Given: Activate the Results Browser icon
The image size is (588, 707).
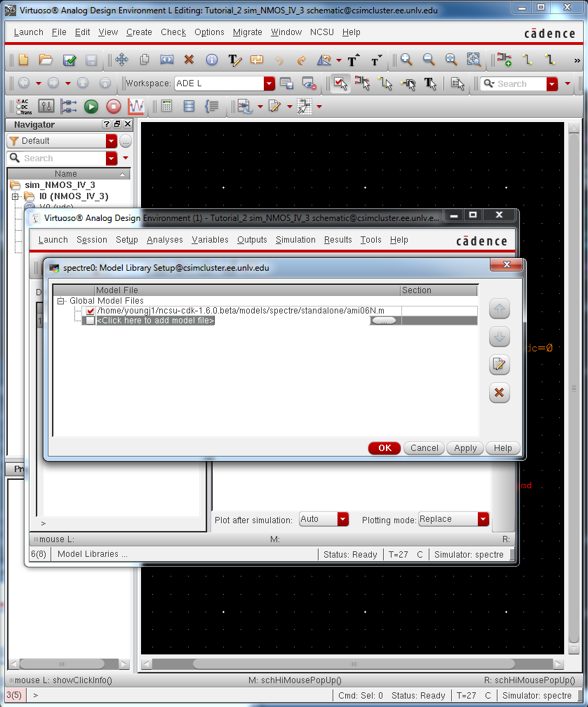Looking at the screenshot, I should tap(189, 106).
